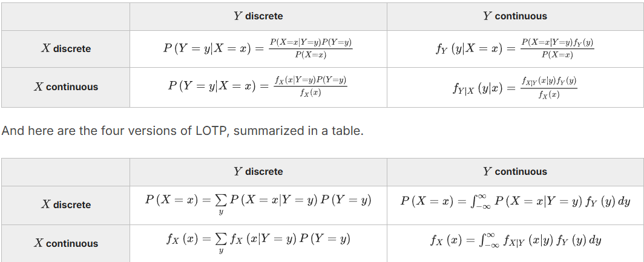Click the integral formula for f_X(x)
Screen dimensions: 644x262
pos(514,240)
